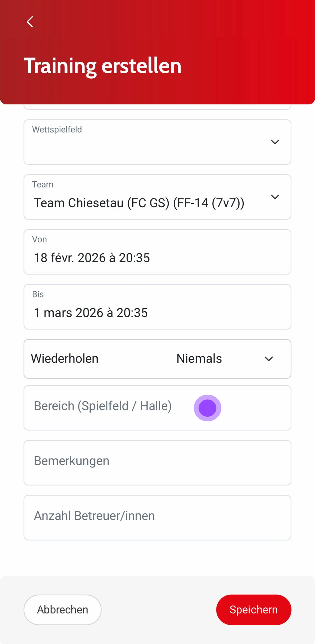This screenshot has width=315, height=644.
Task: Change the Bis date 1 mars 2026
Action: tap(90, 313)
